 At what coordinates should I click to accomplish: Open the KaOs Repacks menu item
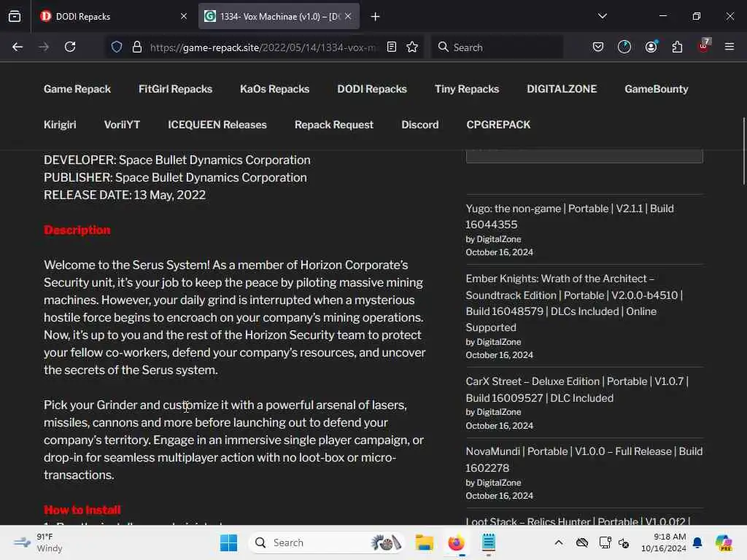coord(275,89)
